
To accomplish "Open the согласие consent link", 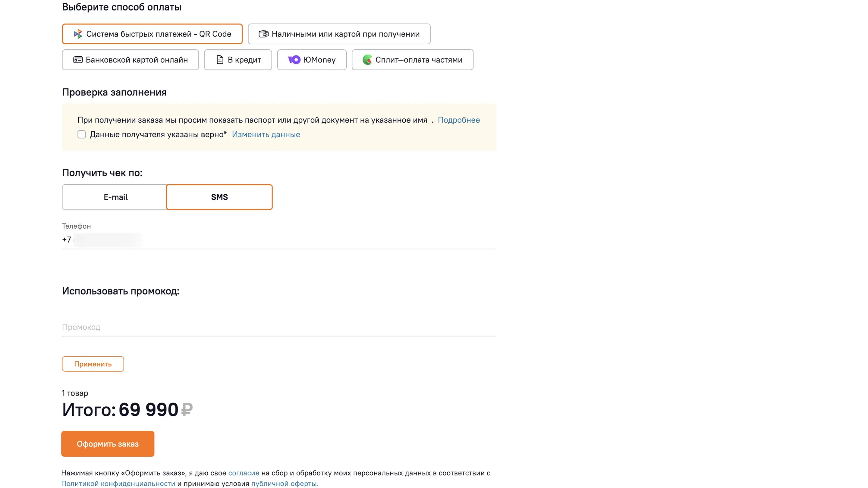I will 244,473.
